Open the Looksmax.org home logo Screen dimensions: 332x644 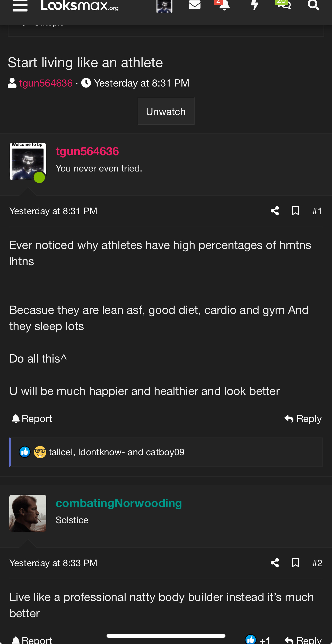coord(80,6)
